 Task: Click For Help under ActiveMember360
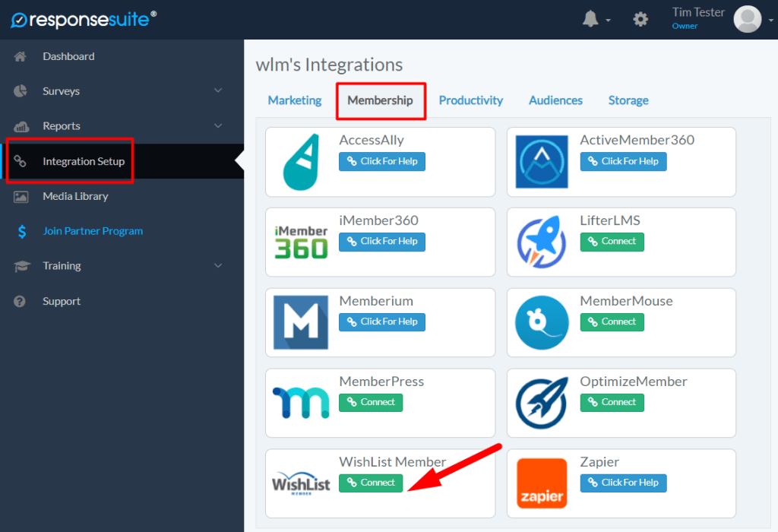coord(623,161)
